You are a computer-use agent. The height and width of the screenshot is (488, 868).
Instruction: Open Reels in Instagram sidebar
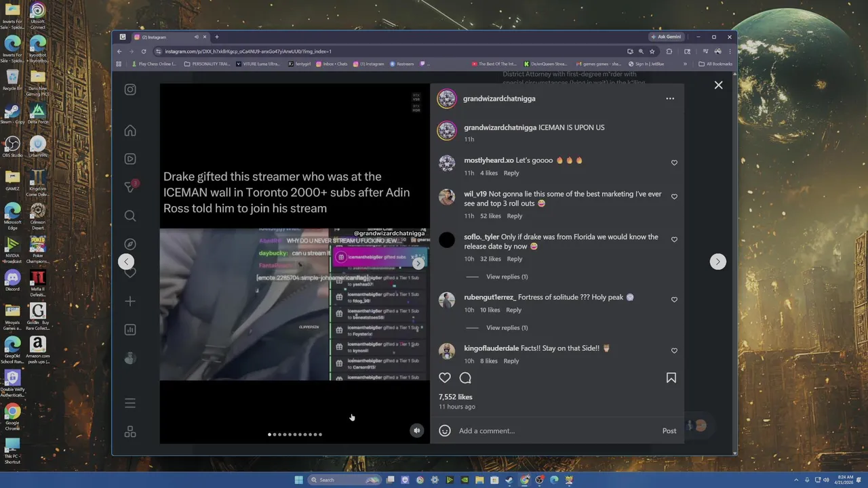130,159
